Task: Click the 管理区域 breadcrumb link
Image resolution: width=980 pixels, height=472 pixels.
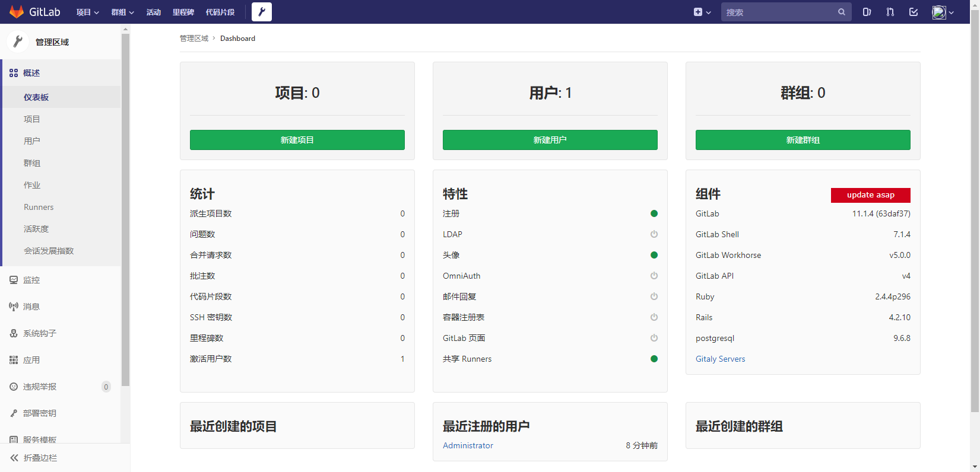Action: [x=194, y=39]
